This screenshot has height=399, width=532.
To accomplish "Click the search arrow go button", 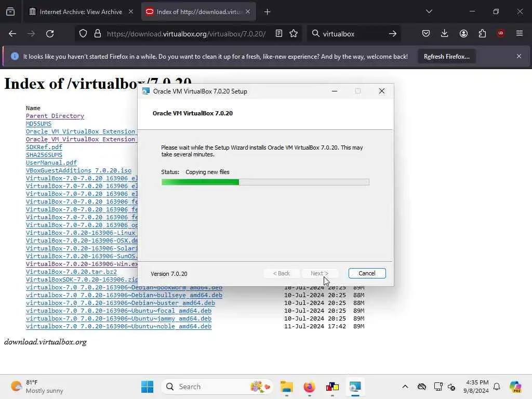I will [393, 34].
